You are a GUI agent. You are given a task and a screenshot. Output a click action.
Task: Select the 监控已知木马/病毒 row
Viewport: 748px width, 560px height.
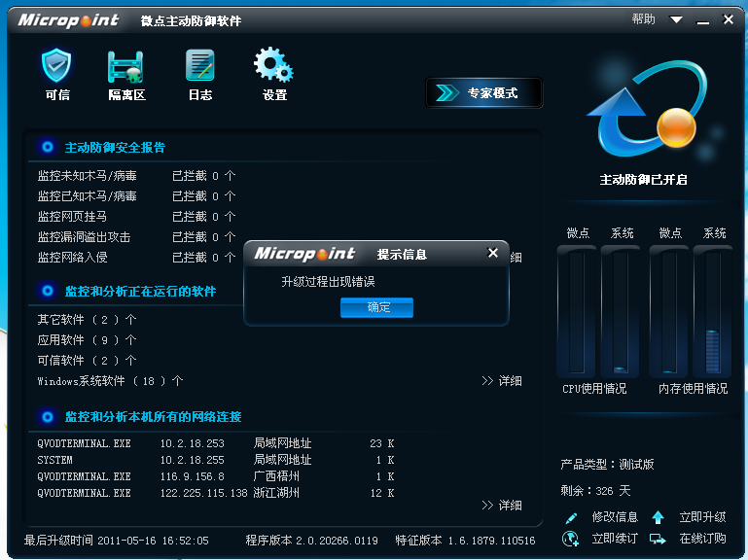[136, 196]
